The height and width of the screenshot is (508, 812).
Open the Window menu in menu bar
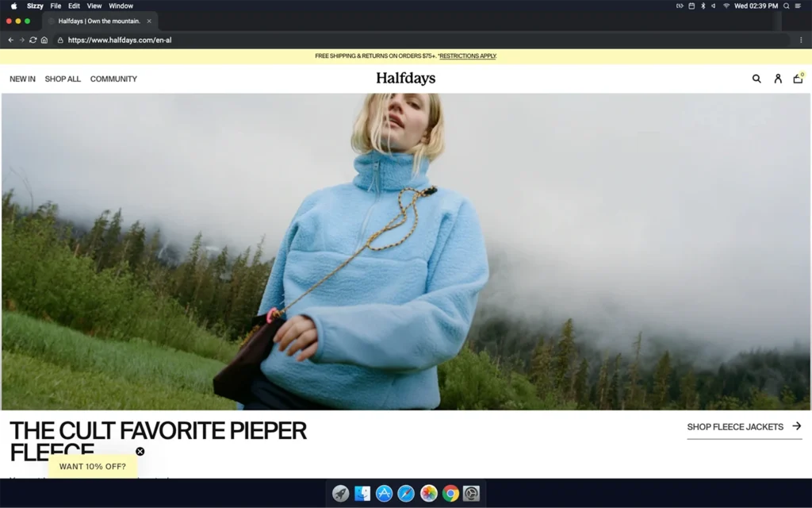click(x=121, y=6)
